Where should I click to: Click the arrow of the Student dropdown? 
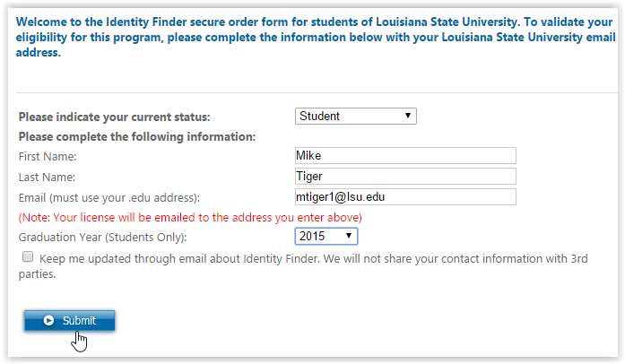pyautogui.click(x=408, y=116)
